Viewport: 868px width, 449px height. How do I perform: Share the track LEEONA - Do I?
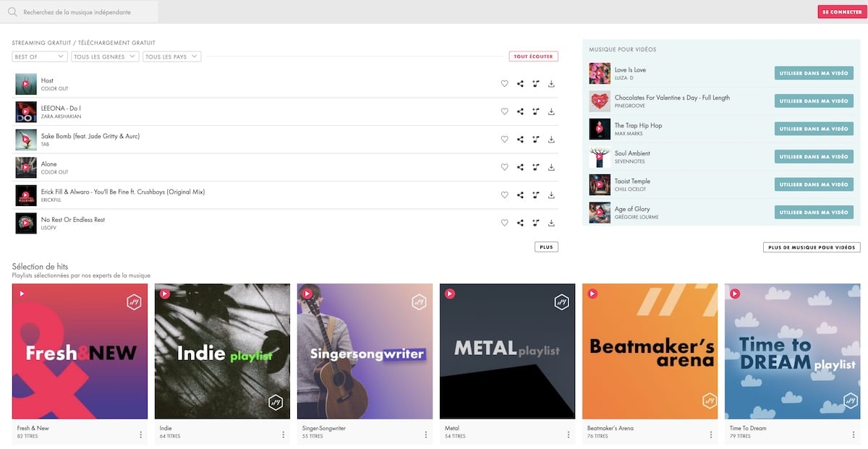(x=520, y=111)
